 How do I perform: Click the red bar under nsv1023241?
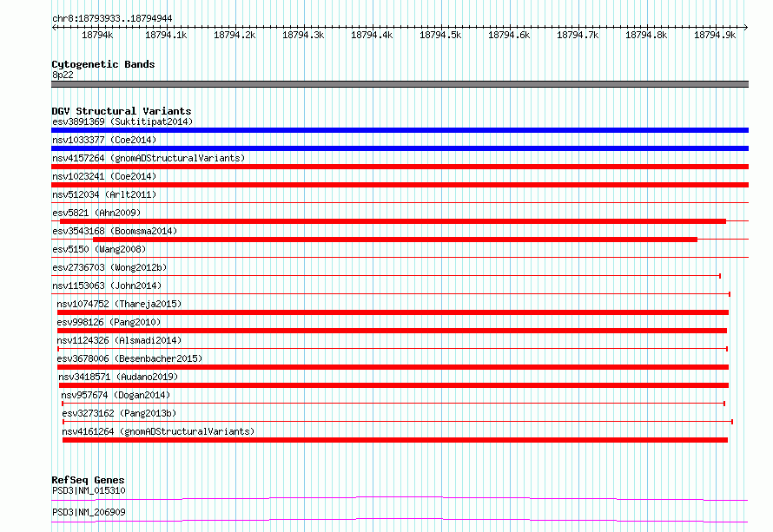click(400, 185)
